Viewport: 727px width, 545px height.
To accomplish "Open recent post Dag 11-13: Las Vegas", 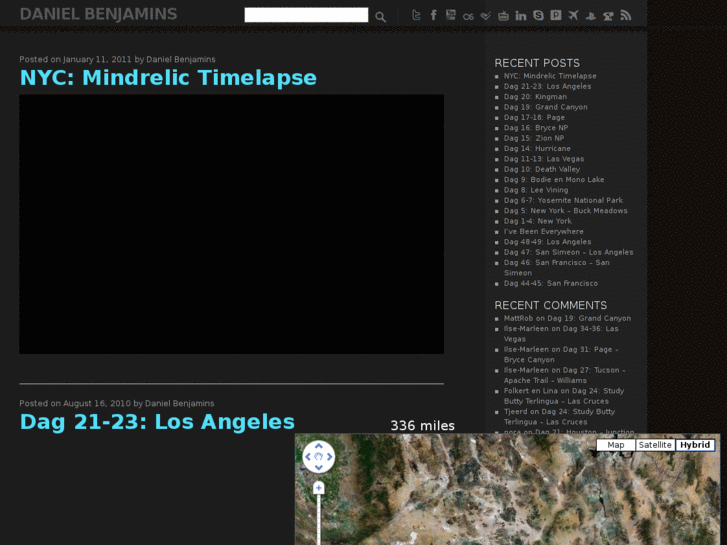I will [x=544, y=159].
